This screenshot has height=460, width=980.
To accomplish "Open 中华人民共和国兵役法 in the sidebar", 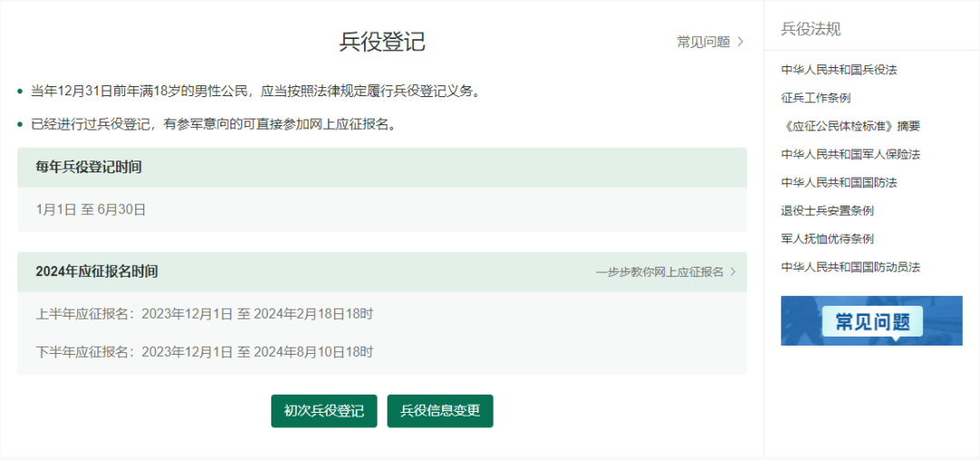I will click(838, 70).
